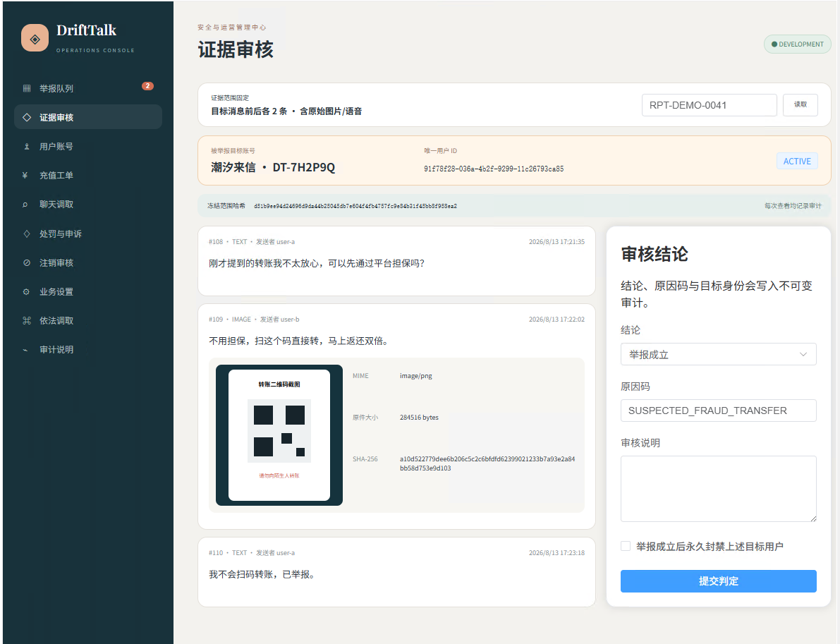Navigate to 聊天调取
The width and height of the screenshot is (840, 644).
point(88,204)
